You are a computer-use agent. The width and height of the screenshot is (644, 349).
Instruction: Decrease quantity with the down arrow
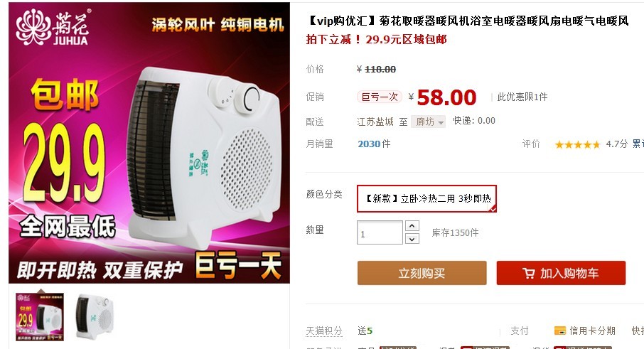point(412,239)
